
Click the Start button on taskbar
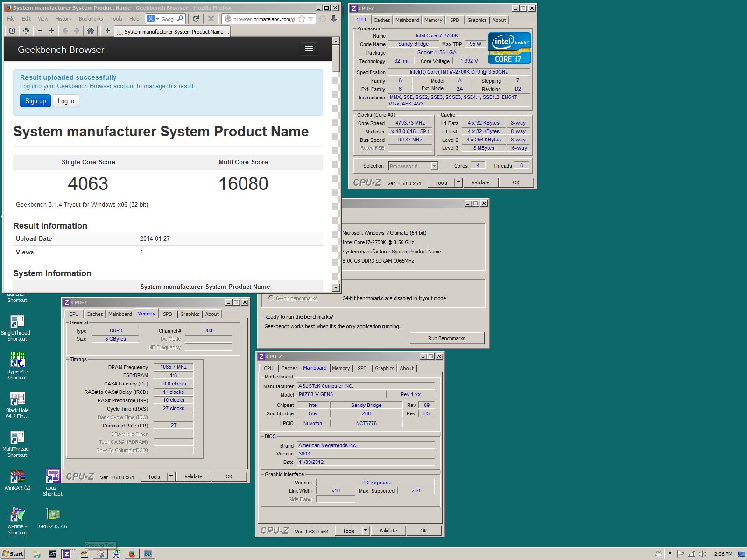coord(13,554)
